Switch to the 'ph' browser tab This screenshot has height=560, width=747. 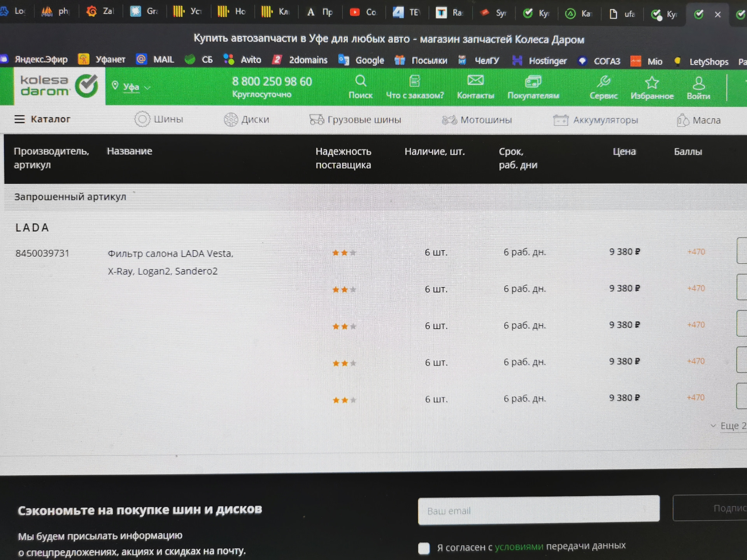click(x=55, y=12)
